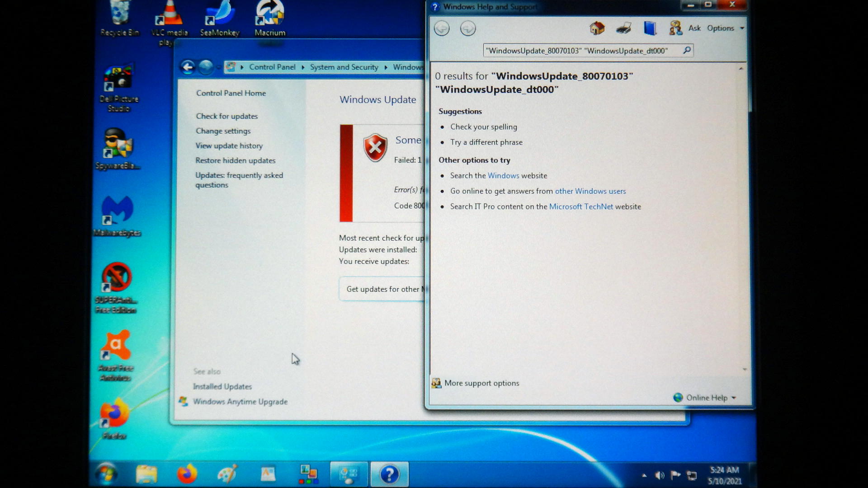Go to Help and Support home
The width and height of the screenshot is (868, 488).
pos(597,28)
